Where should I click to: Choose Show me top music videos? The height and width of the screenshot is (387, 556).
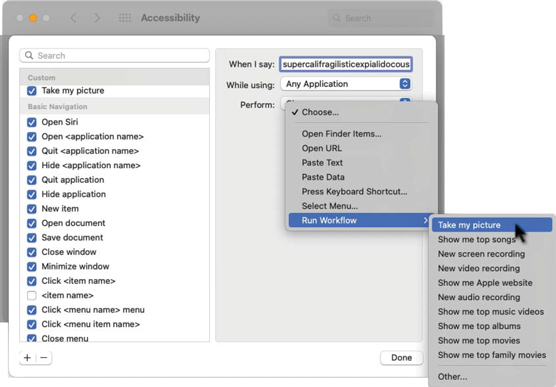click(x=492, y=312)
